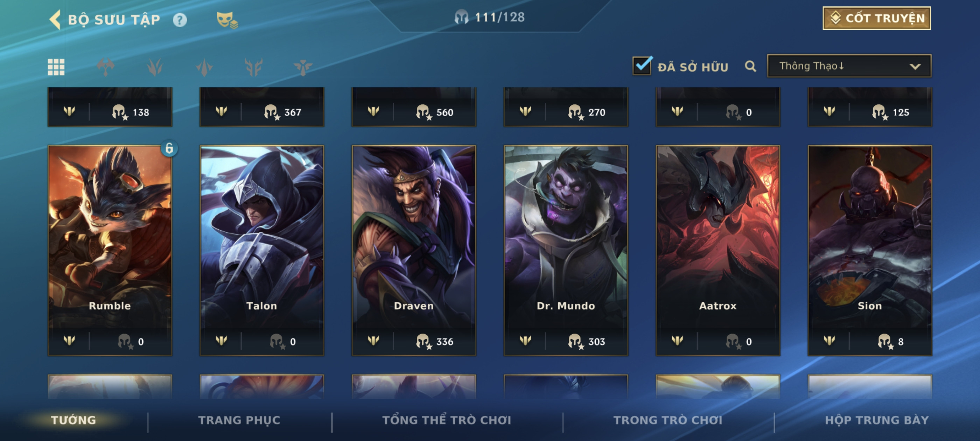
Task: Filter by the first role icon after grid
Action: point(105,67)
